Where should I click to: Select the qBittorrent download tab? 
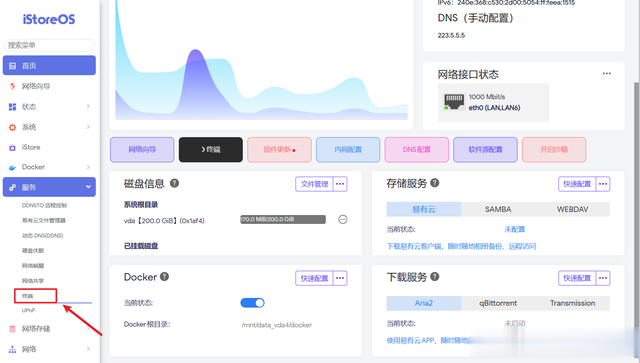[x=498, y=303]
